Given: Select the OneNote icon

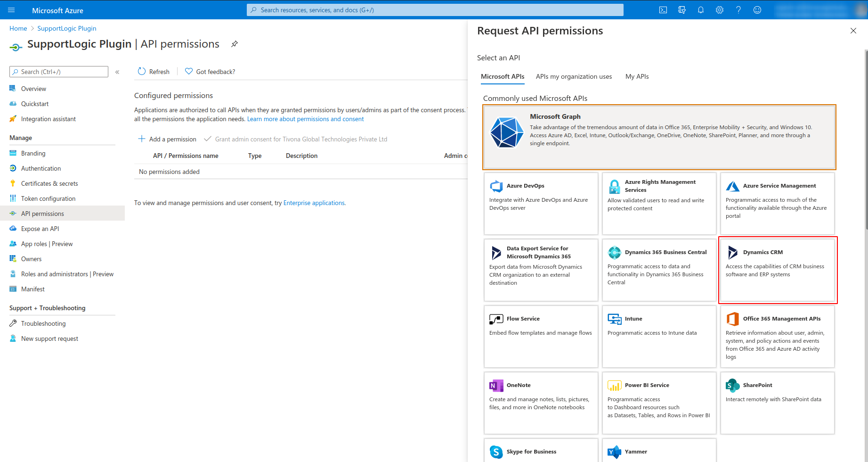Looking at the screenshot, I should tap(496, 386).
